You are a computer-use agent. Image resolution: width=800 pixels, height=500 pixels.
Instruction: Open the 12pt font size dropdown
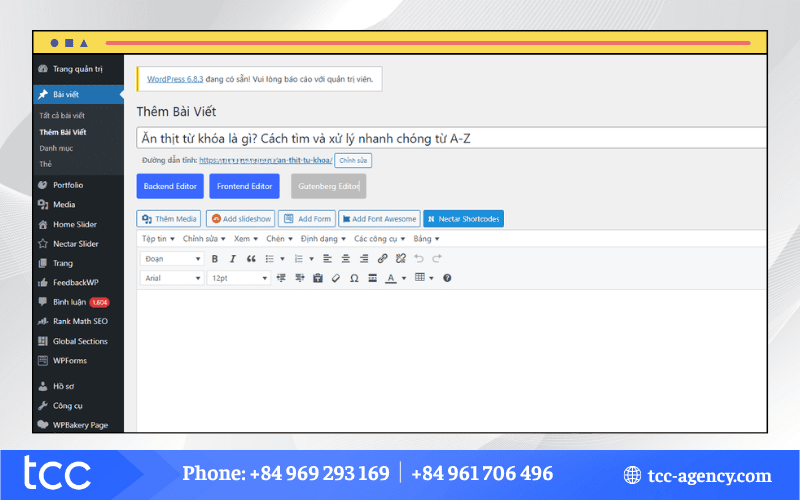238,278
